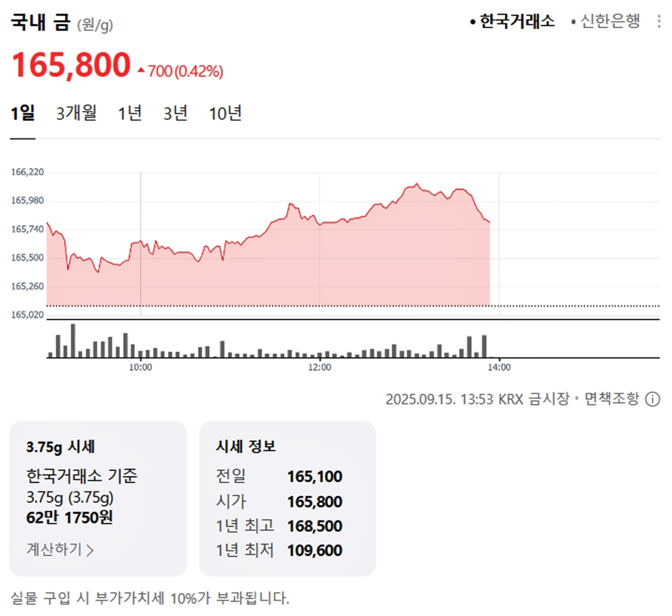The height and width of the screenshot is (616, 672).
Task: Click the chevron arrow next to 계산하기
Action: point(91,550)
